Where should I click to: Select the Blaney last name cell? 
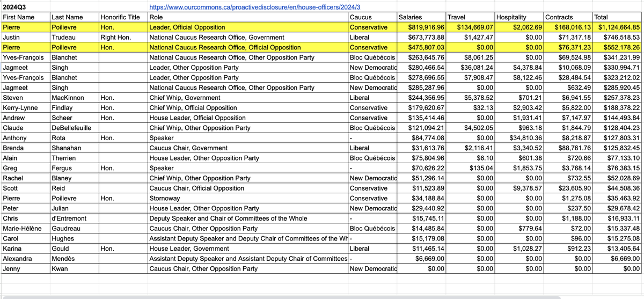[74, 178]
